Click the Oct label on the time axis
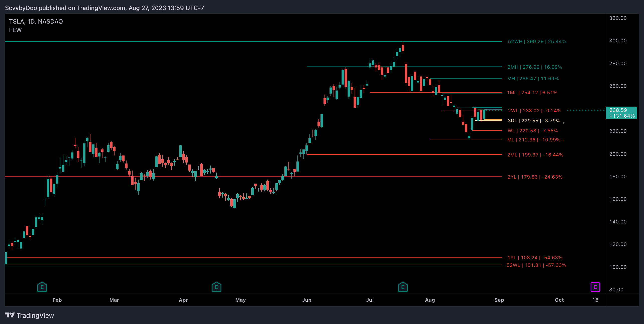Viewport: 644px width, 324px height. [559, 300]
